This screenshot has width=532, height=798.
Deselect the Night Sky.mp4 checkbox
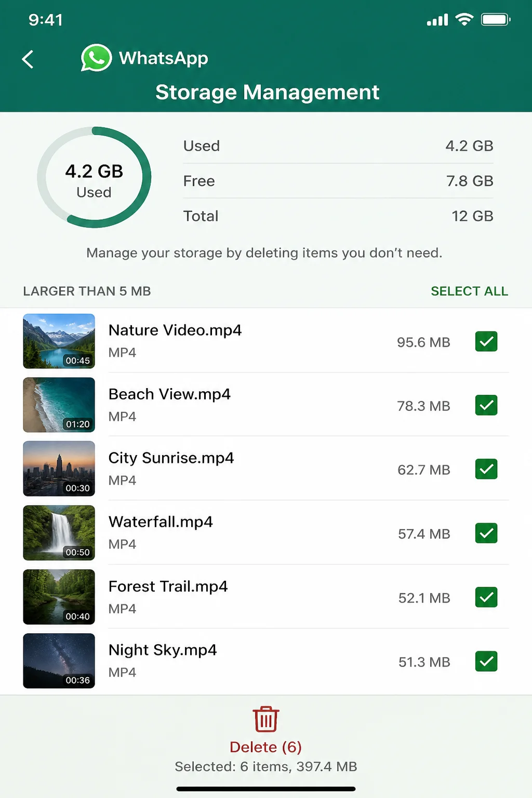(486, 661)
